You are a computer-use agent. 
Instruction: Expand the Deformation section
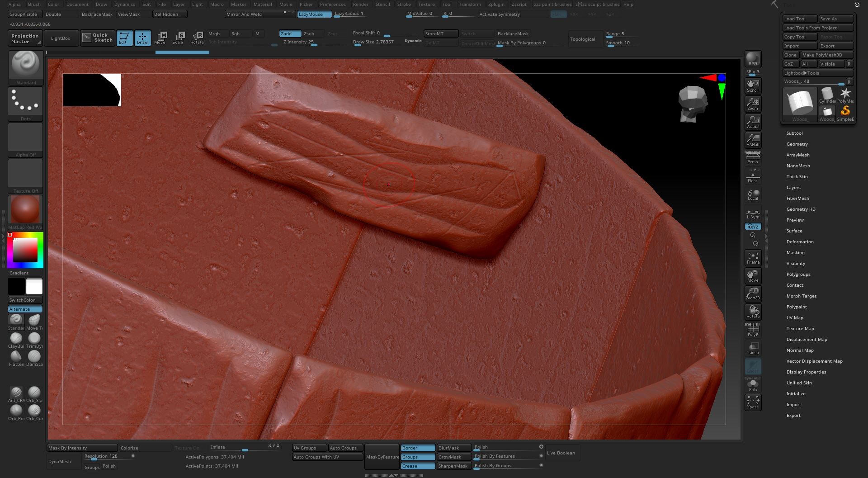pyautogui.click(x=800, y=242)
